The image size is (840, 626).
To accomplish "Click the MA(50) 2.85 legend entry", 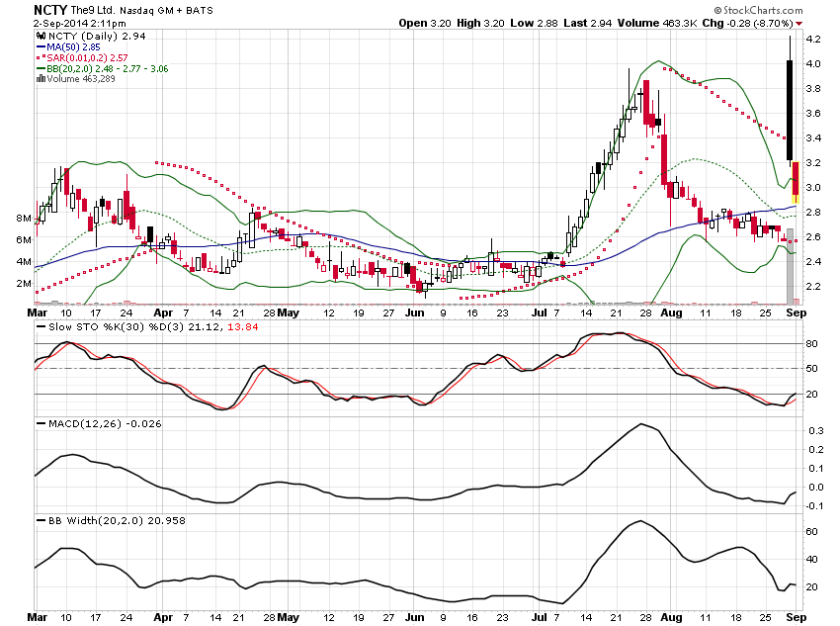I will [73, 47].
